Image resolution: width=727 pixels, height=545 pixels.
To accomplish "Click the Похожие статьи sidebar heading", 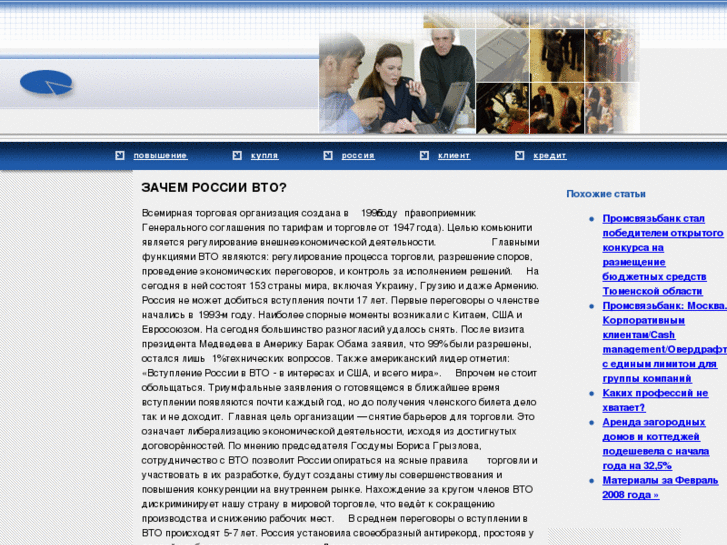I will pyautogui.click(x=606, y=194).
